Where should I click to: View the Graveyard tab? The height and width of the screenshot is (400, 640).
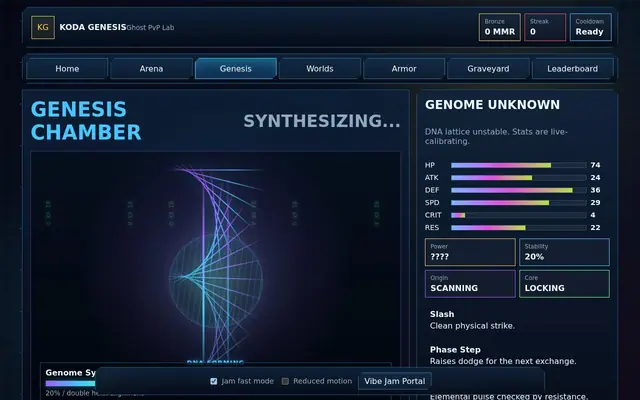(x=488, y=69)
